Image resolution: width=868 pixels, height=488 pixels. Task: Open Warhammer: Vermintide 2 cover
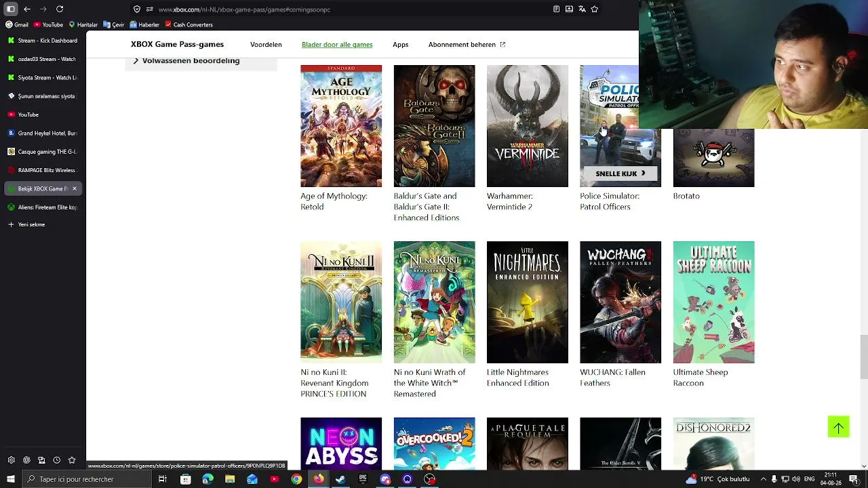tap(528, 126)
